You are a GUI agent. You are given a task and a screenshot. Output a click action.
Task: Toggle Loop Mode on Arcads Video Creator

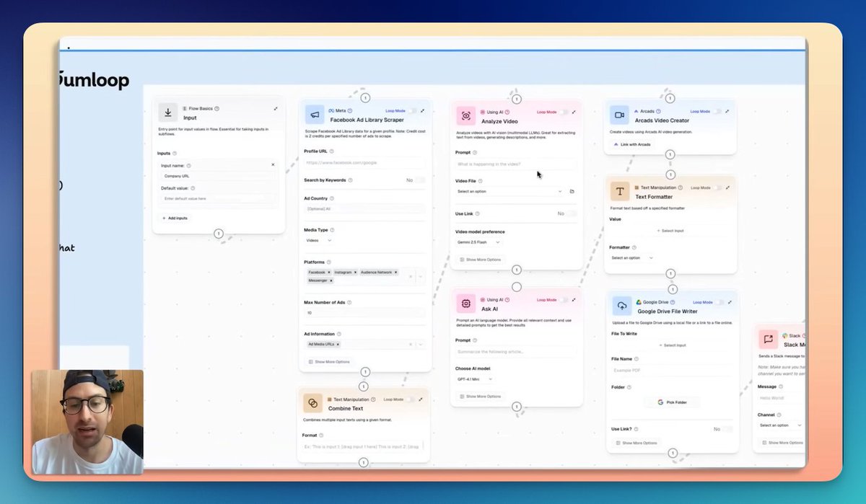tap(718, 112)
